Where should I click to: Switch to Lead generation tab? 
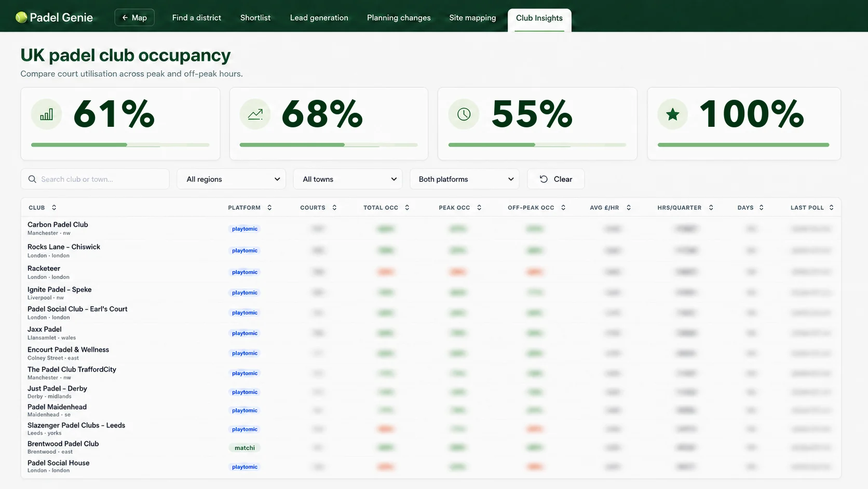319,18
